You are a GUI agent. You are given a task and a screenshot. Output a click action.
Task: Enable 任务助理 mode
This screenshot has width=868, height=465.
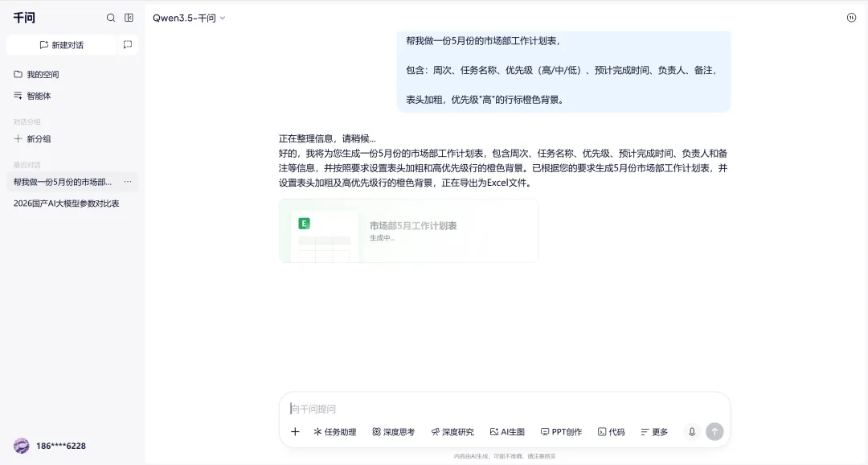[335, 432]
